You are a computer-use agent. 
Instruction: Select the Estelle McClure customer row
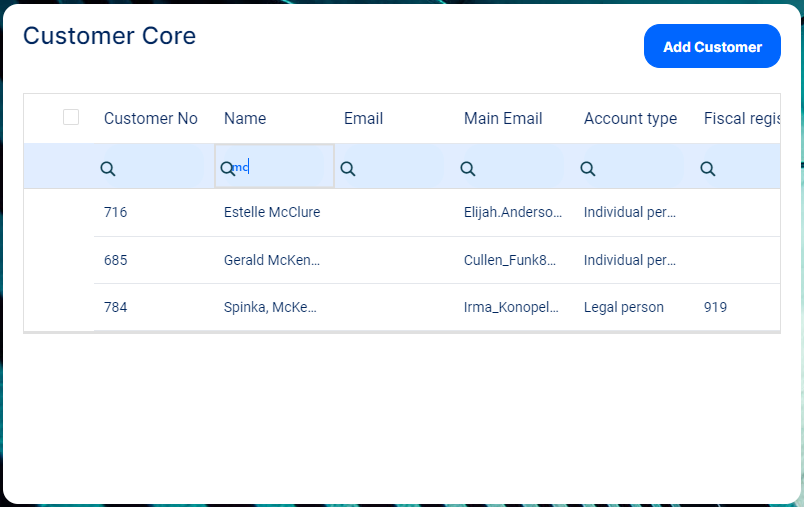[x=272, y=212]
